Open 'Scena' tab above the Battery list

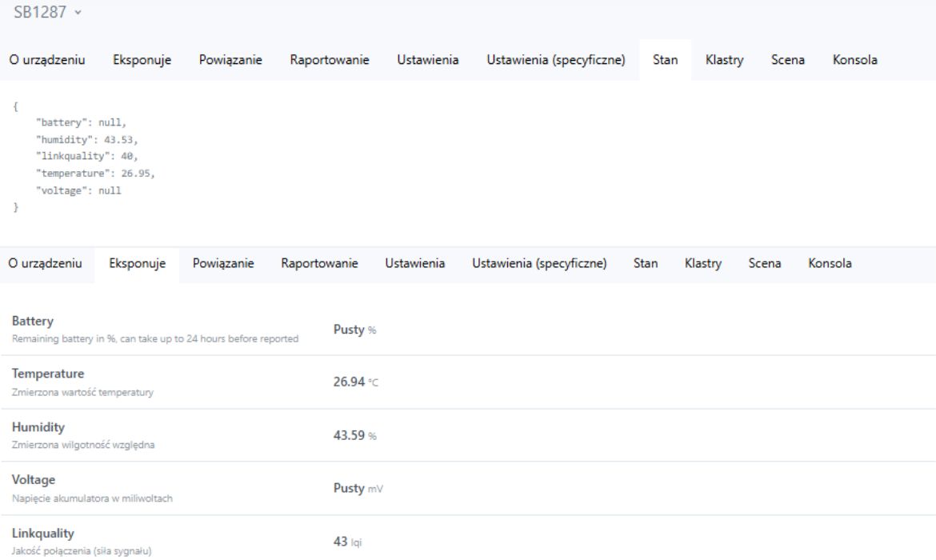pyautogui.click(x=766, y=263)
